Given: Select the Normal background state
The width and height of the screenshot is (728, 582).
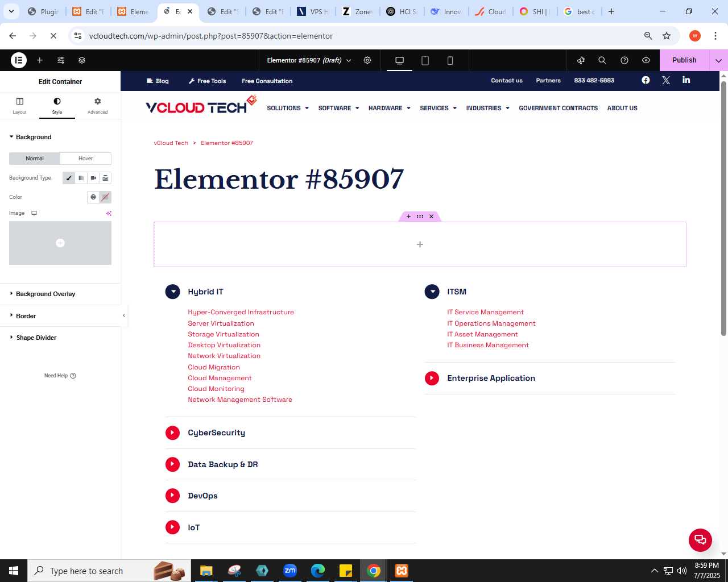Looking at the screenshot, I should [35, 159].
